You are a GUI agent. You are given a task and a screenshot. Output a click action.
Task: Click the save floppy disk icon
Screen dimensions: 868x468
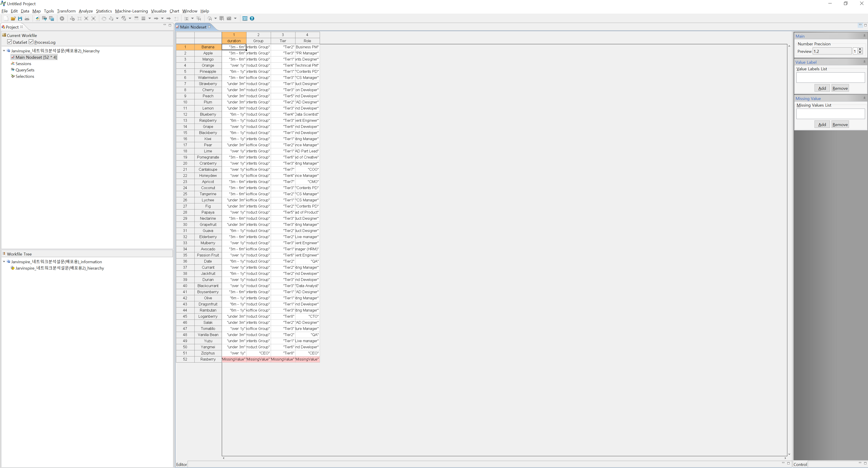coord(20,19)
